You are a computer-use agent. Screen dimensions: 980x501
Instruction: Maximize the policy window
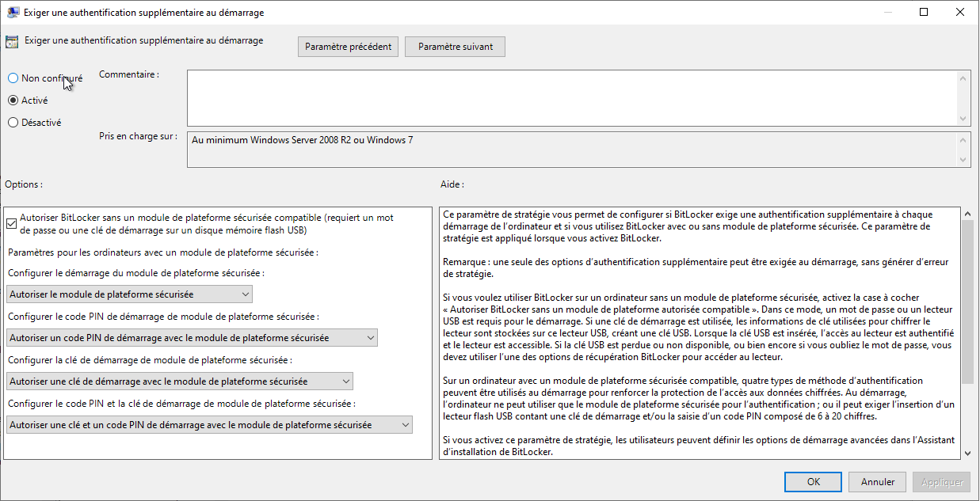924,12
